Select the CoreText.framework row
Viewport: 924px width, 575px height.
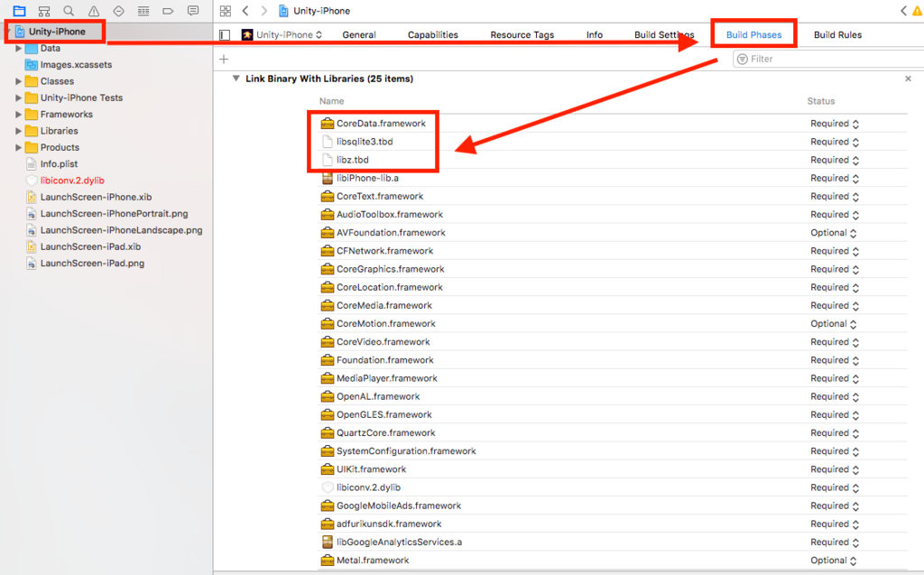(x=613, y=197)
